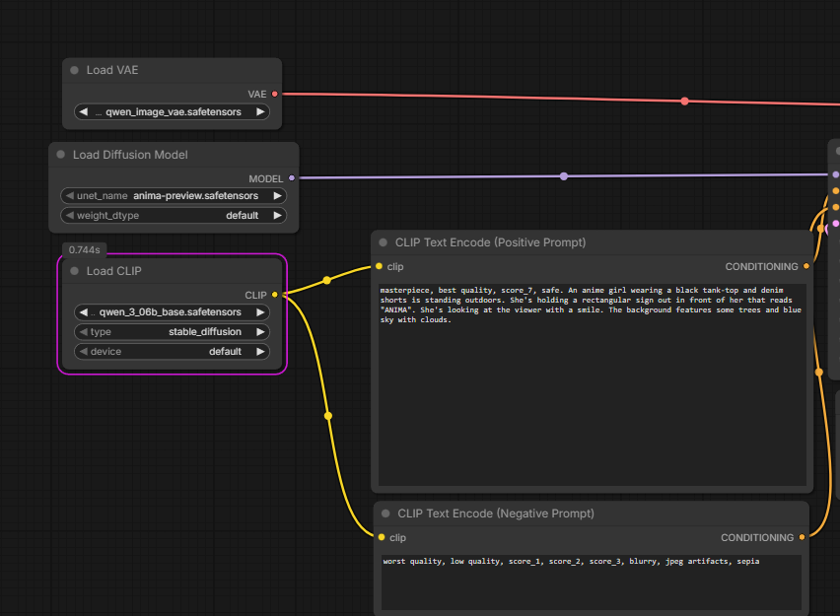Viewport: 840px width, 616px height.
Task: Click next arrow on weight_dtype field
Action: [277, 215]
